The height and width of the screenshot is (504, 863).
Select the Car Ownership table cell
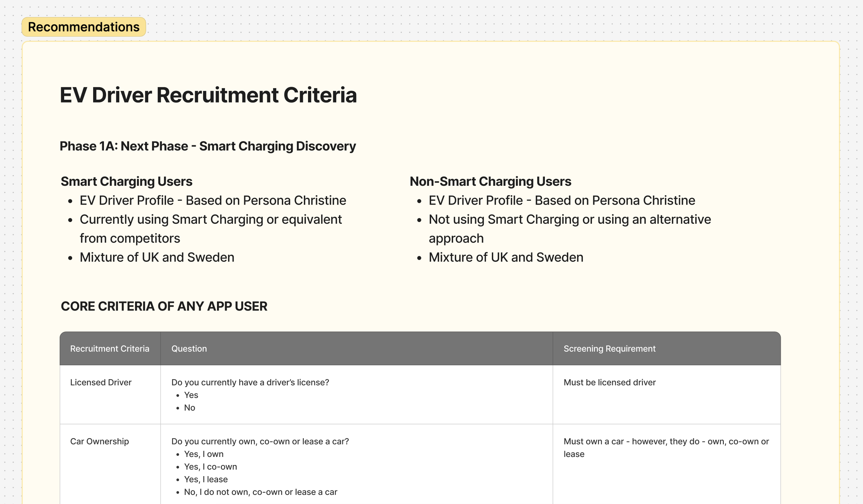click(x=110, y=464)
